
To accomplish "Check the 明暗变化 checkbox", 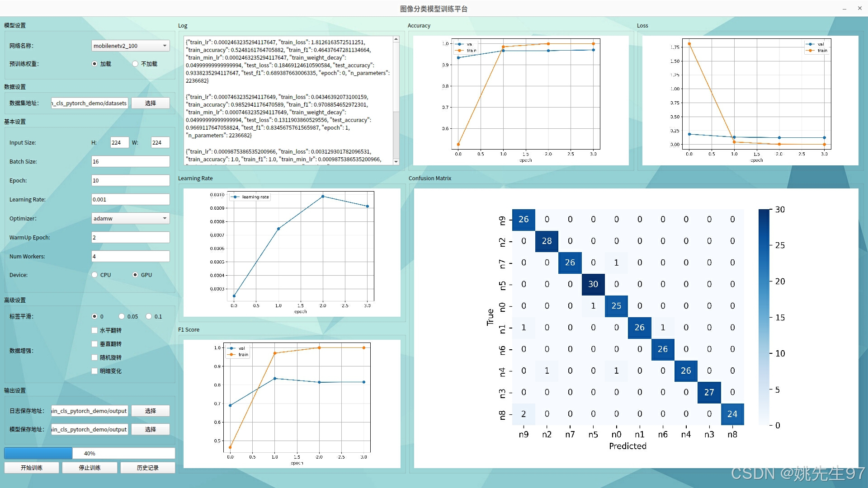I will 94,371.
